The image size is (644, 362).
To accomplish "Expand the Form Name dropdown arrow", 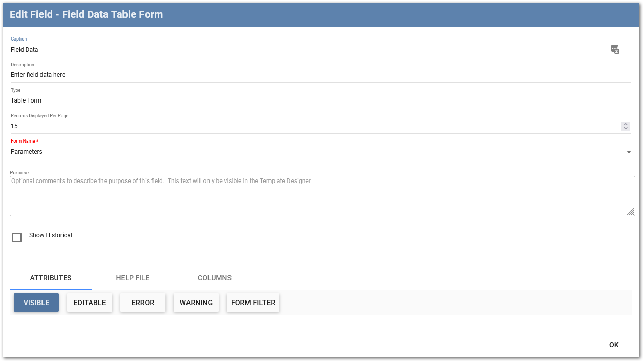I will [629, 152].
